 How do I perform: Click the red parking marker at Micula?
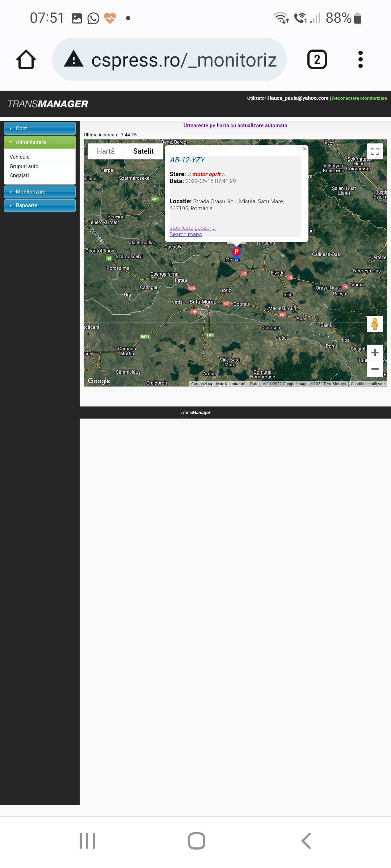236,252
